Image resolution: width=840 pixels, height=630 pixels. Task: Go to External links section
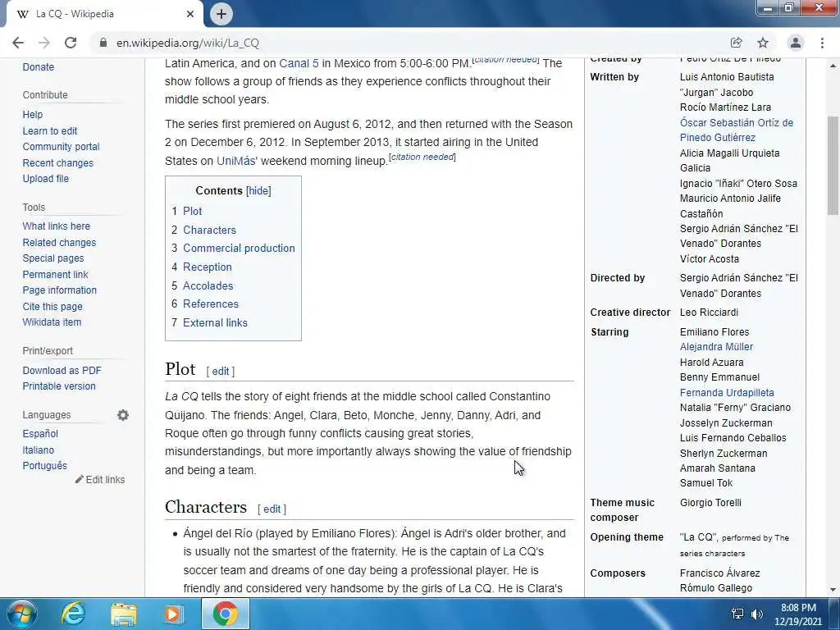pyautogui.click(x=215, y=322)
